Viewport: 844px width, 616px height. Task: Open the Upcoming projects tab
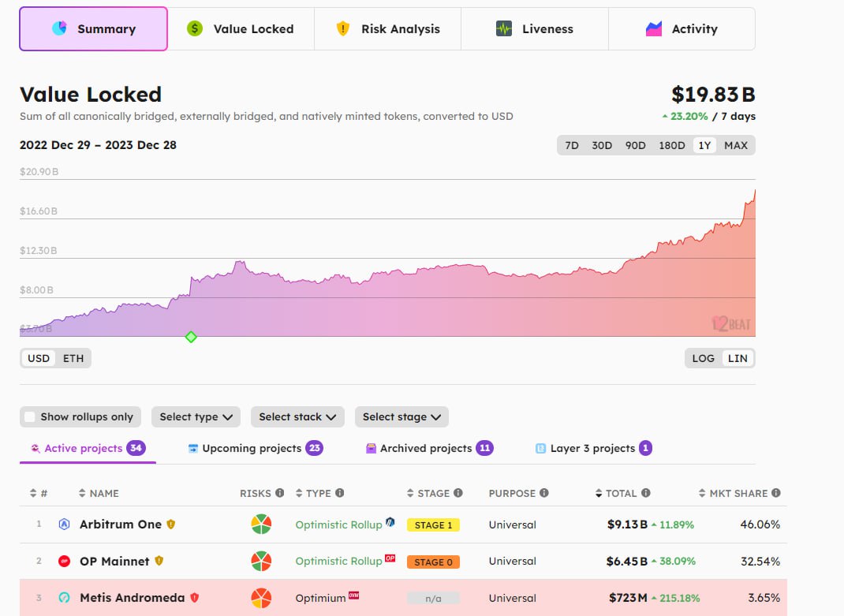tap(255, 449)
